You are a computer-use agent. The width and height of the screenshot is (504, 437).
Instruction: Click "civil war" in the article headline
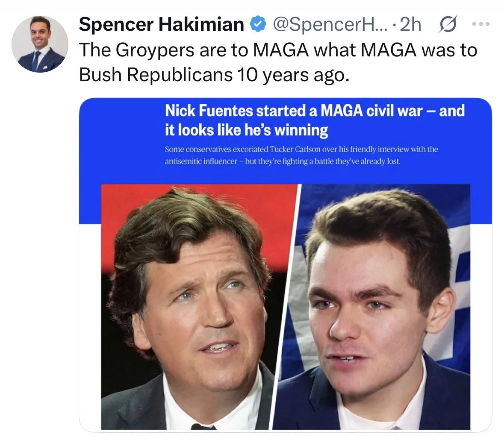pos(392,111)
